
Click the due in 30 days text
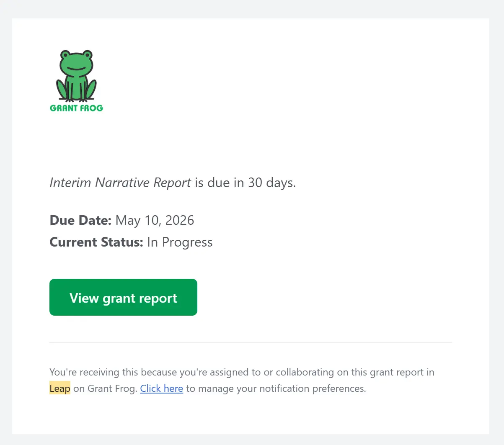tap(245, 183)
